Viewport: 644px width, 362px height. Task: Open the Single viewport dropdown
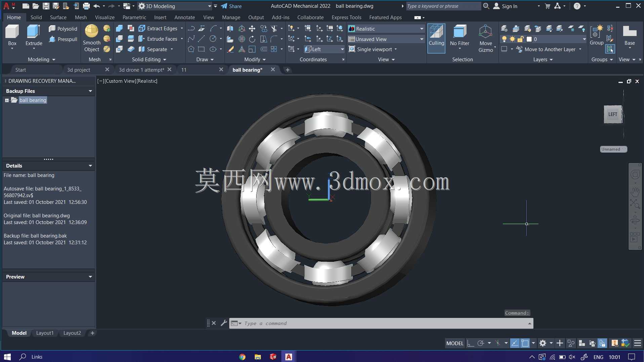coord(373,49)
